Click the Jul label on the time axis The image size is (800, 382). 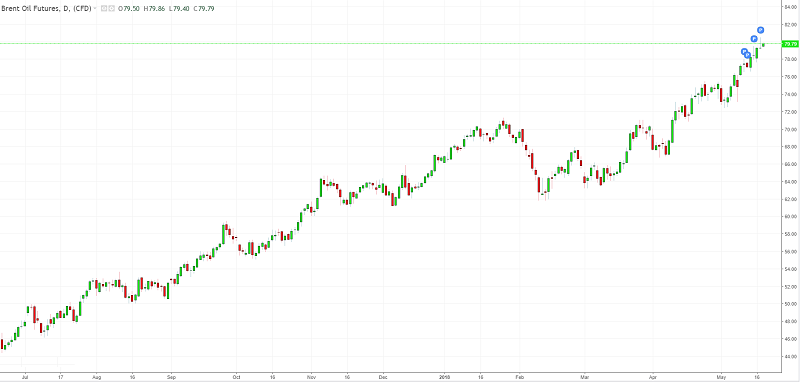point(24,378)
